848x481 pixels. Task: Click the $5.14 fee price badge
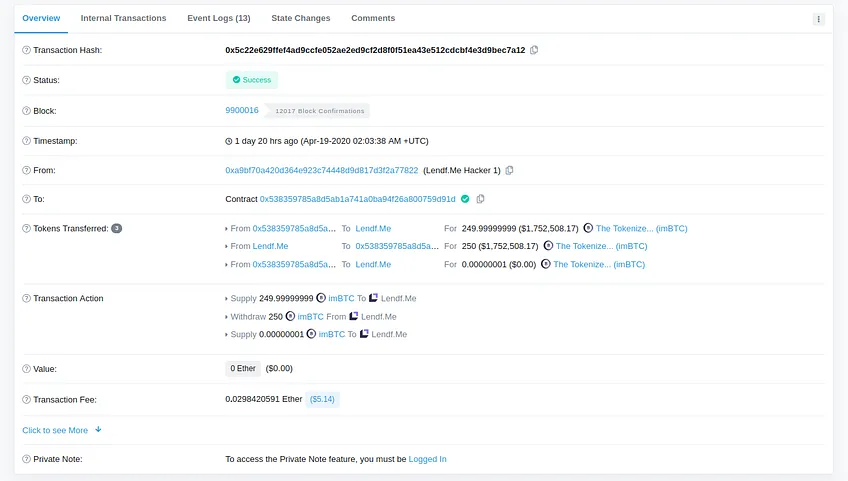(x=322, y=399)
